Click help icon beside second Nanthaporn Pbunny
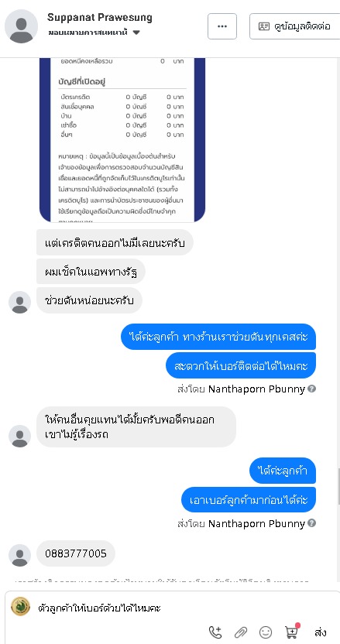Image resolution: width=340 pixels, height=644 pixels. click(x=311, y=522)
